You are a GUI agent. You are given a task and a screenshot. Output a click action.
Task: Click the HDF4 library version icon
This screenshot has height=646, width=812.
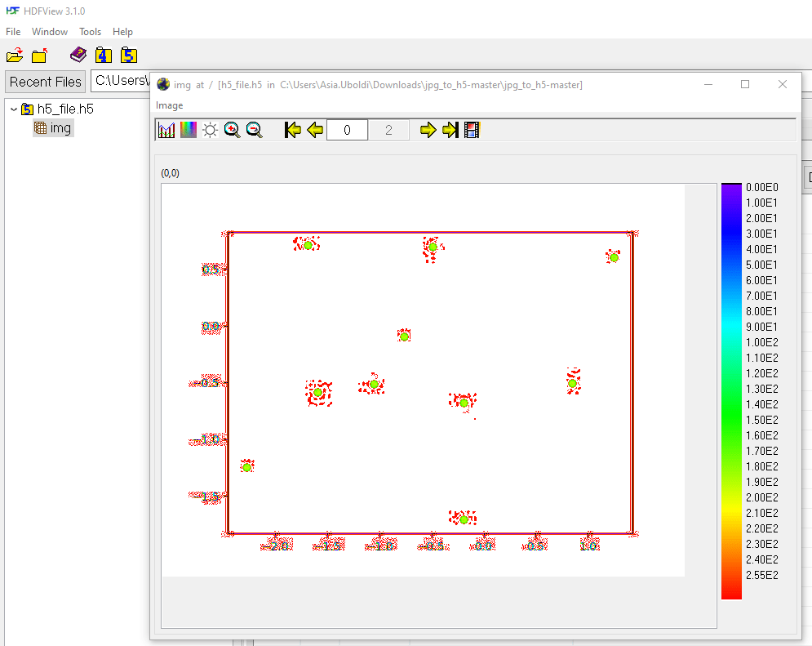coord(103,55)
